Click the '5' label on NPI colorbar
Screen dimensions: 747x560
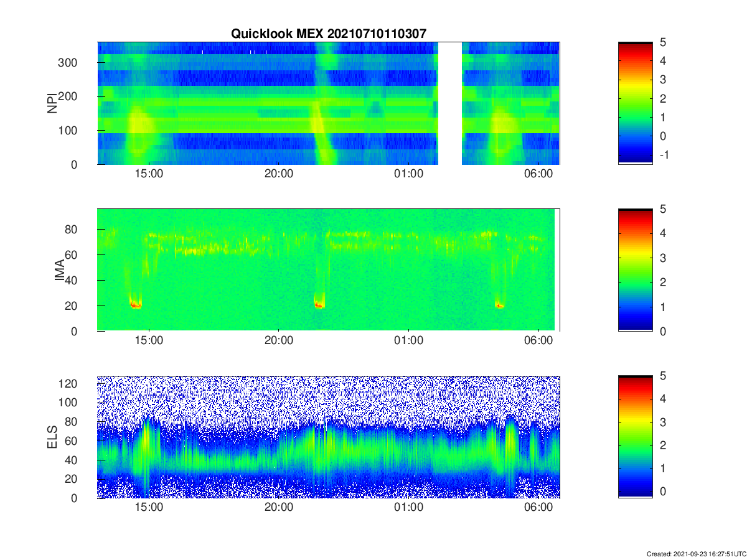664,42
